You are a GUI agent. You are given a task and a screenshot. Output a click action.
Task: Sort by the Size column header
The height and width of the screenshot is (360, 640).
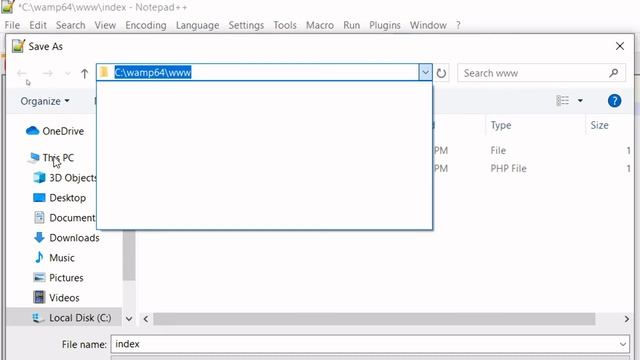tap(599, 125)
